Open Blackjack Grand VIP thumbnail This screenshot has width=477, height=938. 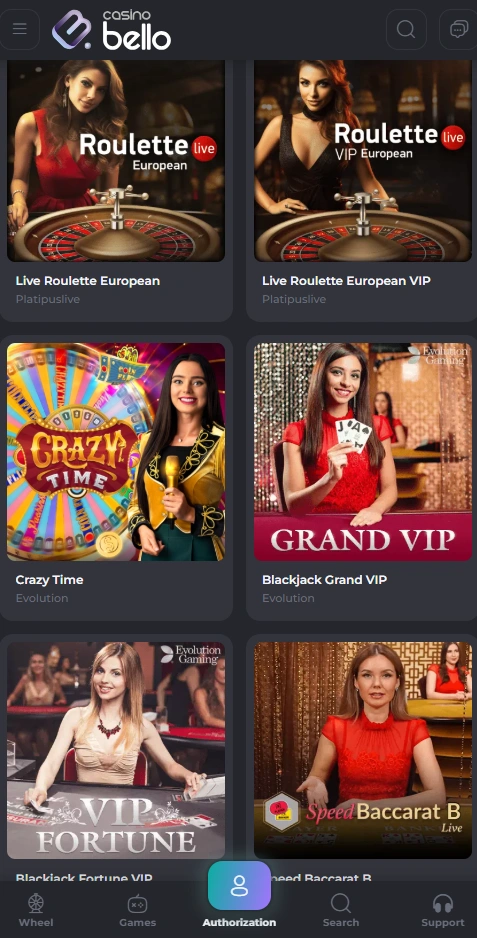363,452
